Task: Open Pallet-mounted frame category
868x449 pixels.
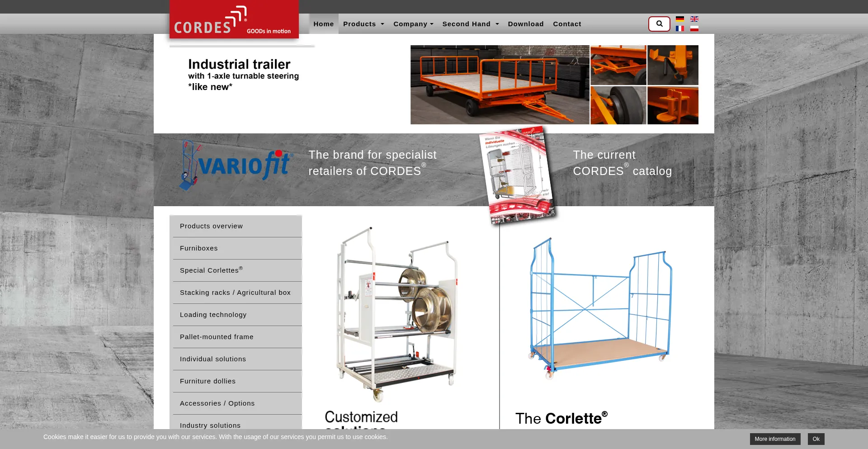Action: pos(237,337)
